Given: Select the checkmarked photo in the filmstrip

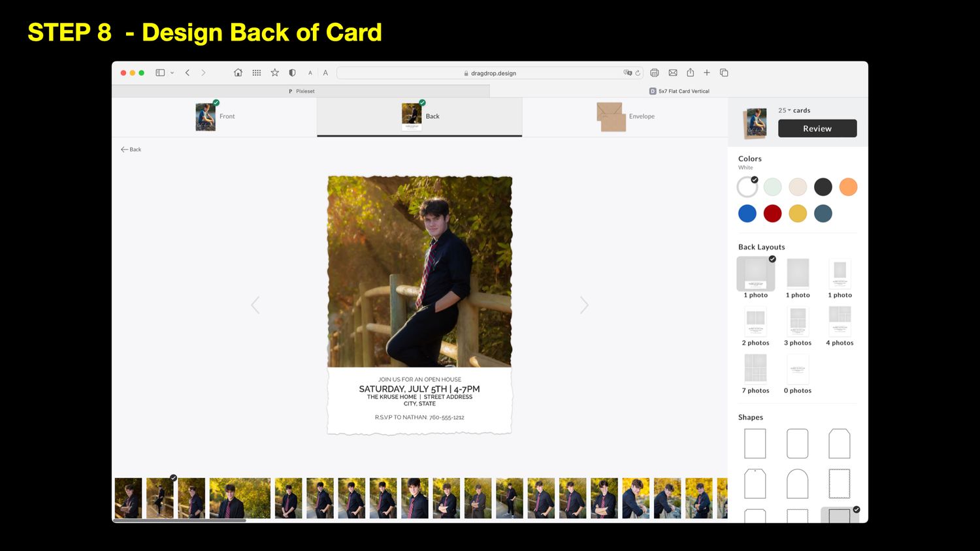Looking at the screenshot, I should 160,498.
